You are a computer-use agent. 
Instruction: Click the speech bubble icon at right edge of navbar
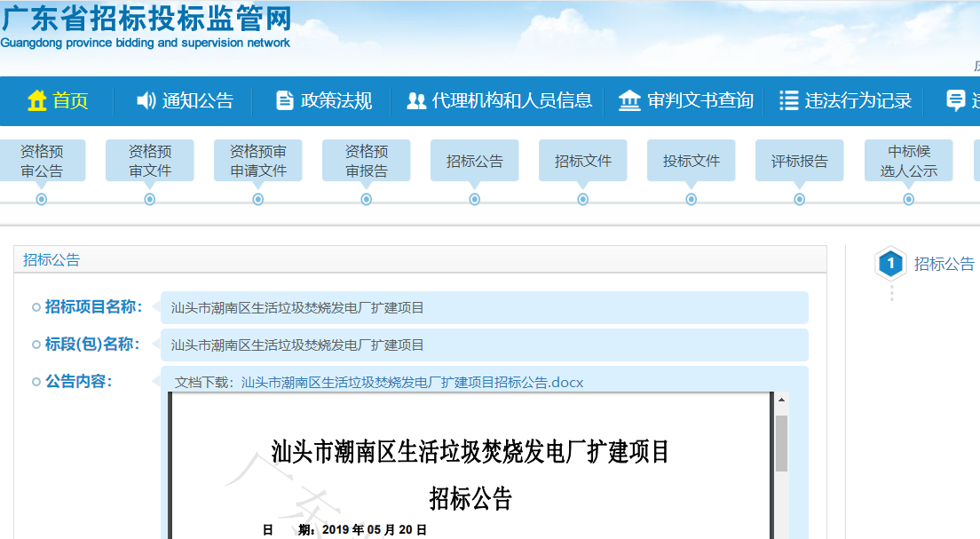955,101
